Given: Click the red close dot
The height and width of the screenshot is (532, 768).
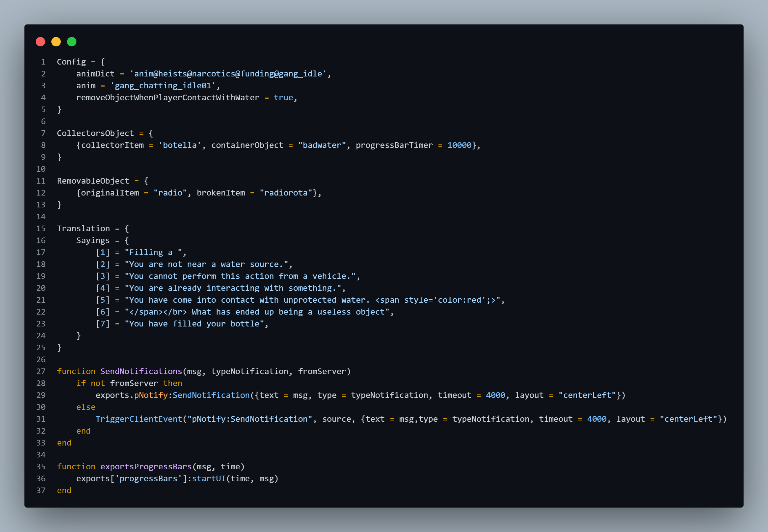Looking at the screenshot, I should [40, 42].
